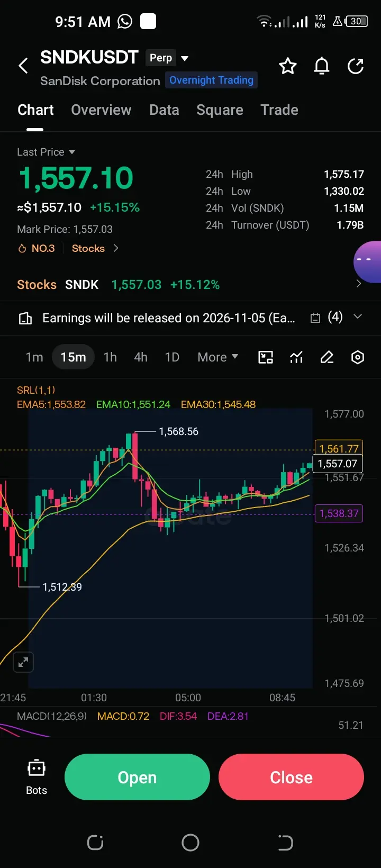381x868 pixels.
Task: Tap the EMA10:1,551.24 label
Action: (133, 404)
